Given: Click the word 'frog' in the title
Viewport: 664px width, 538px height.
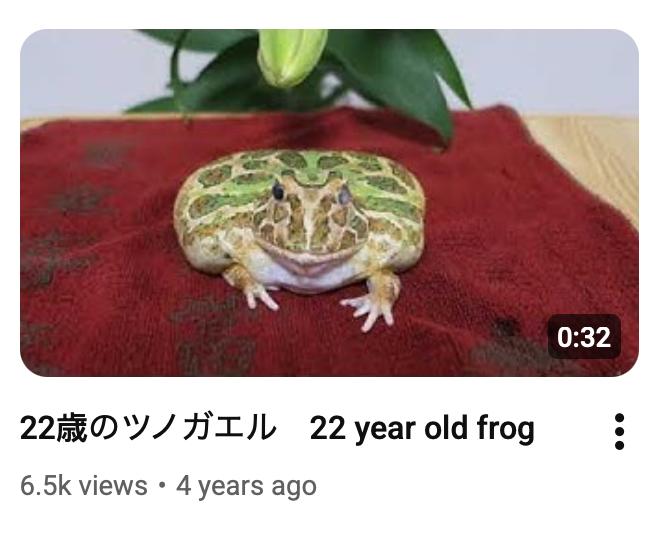Looking at the screenshot, I should coord(506,429).
